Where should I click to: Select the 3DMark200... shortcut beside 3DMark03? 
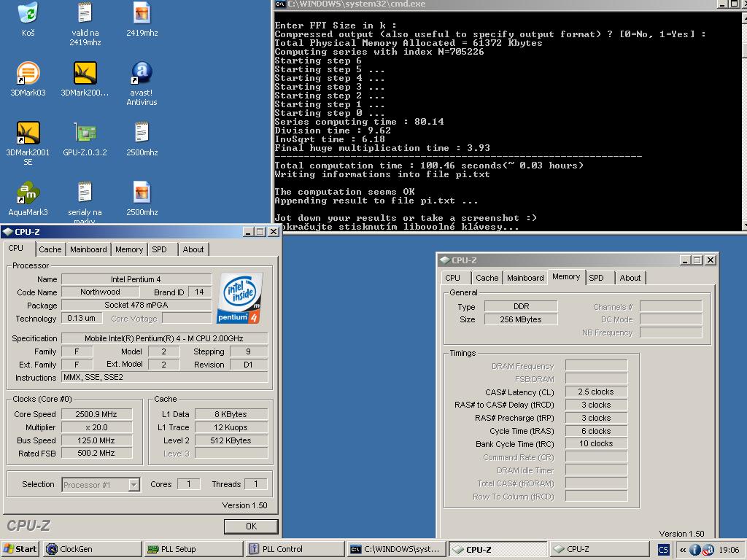point(85,74)
